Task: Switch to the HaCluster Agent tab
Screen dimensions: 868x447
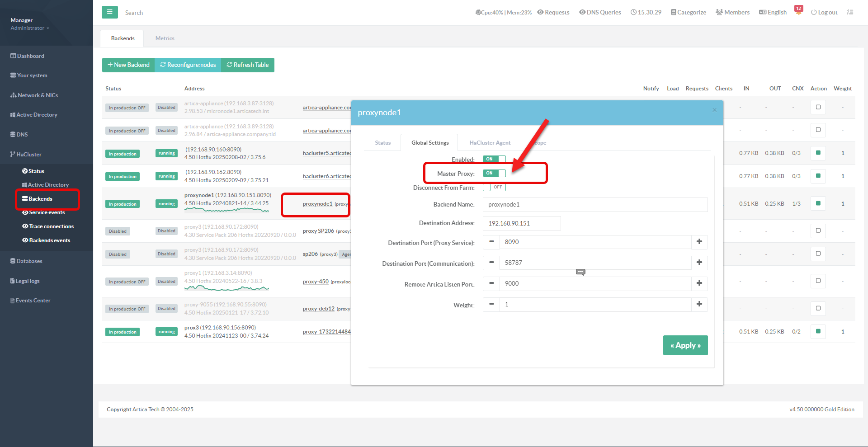Action: click(490, 143)
